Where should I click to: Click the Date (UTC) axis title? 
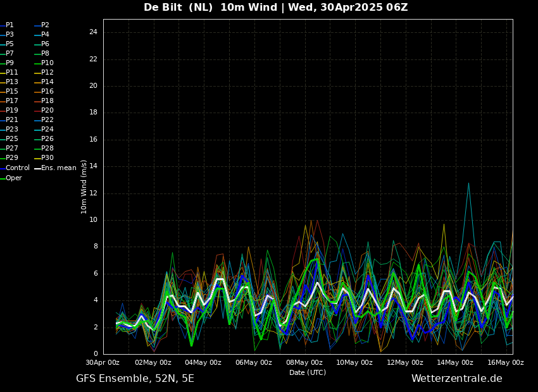tap(308, 373)
